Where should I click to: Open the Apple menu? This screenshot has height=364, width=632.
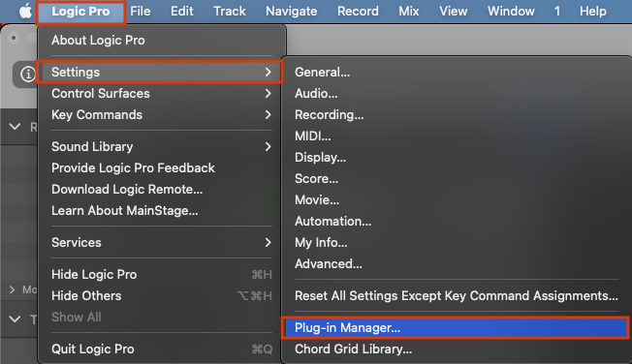point(25,12)
